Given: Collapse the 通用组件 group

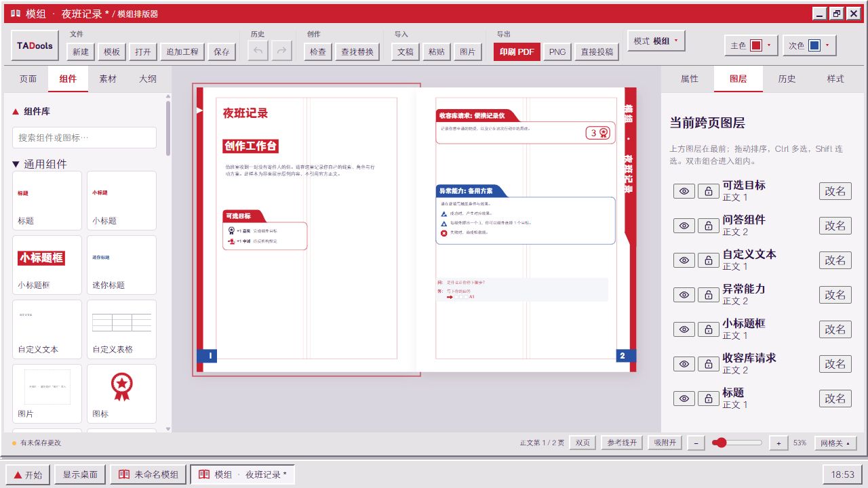Looking at the screenshot, I should [39, 163].
